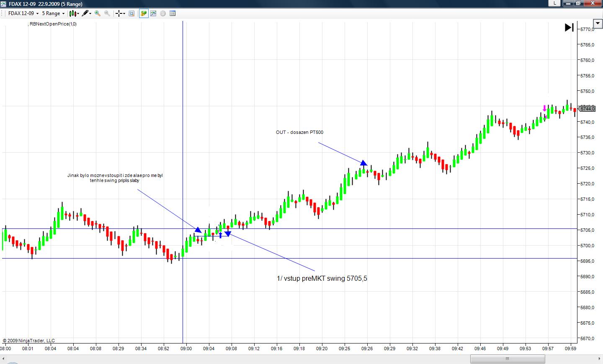
Task: Jump to the last bar with skip-to-end arrow
Action: point(569,28)
